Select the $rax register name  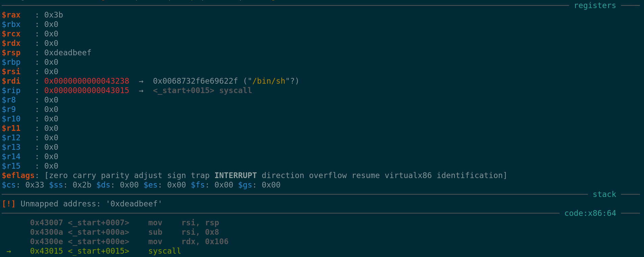[x=11, y=15]
